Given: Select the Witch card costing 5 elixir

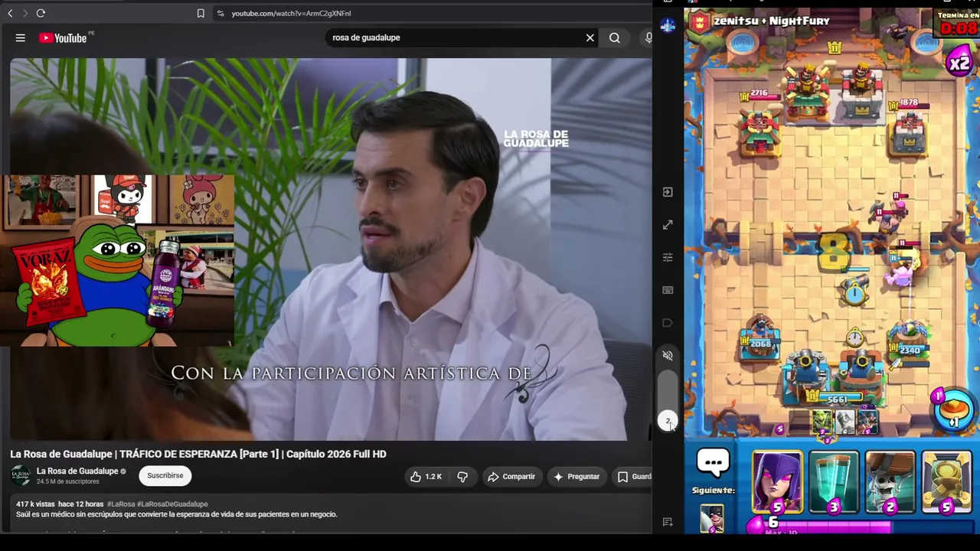Looking at the screenshot, I should point(777,482).
